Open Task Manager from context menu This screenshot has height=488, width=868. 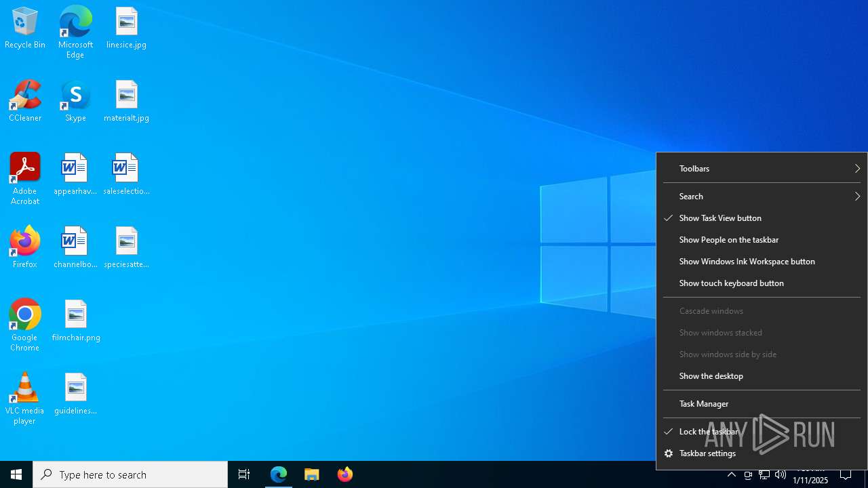pyautogui.click(x=762, y=404)
